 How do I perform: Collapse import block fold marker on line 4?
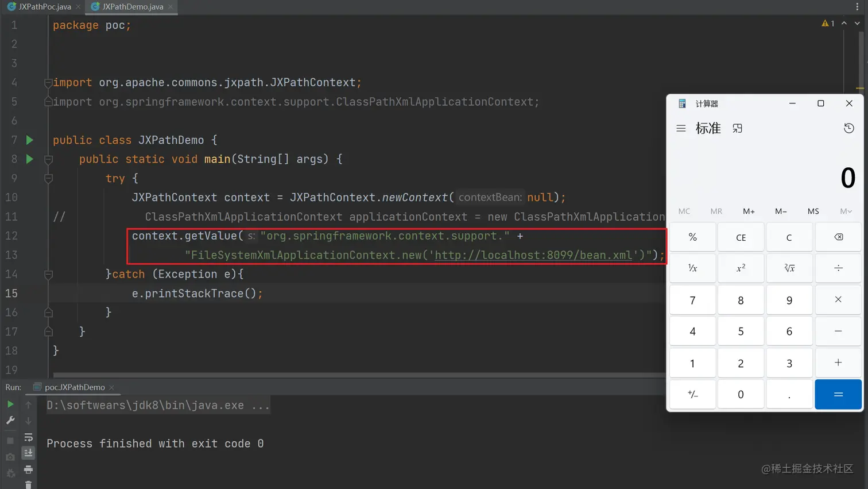48,83
